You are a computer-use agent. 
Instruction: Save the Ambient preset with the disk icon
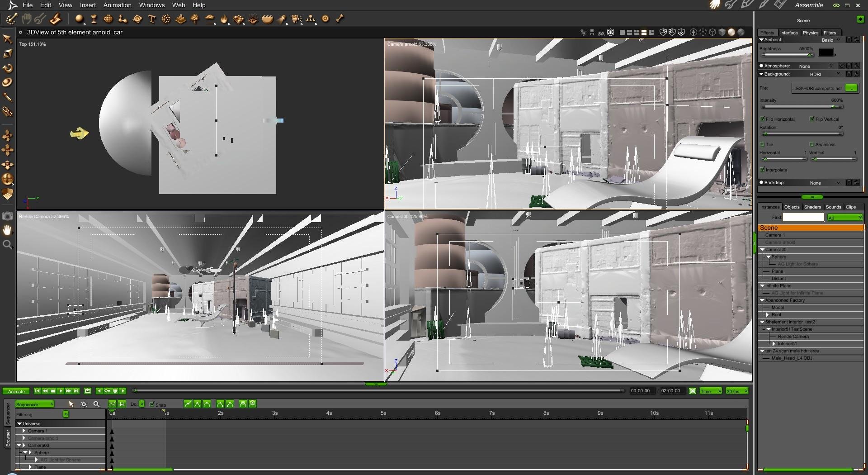click(849, 40)
